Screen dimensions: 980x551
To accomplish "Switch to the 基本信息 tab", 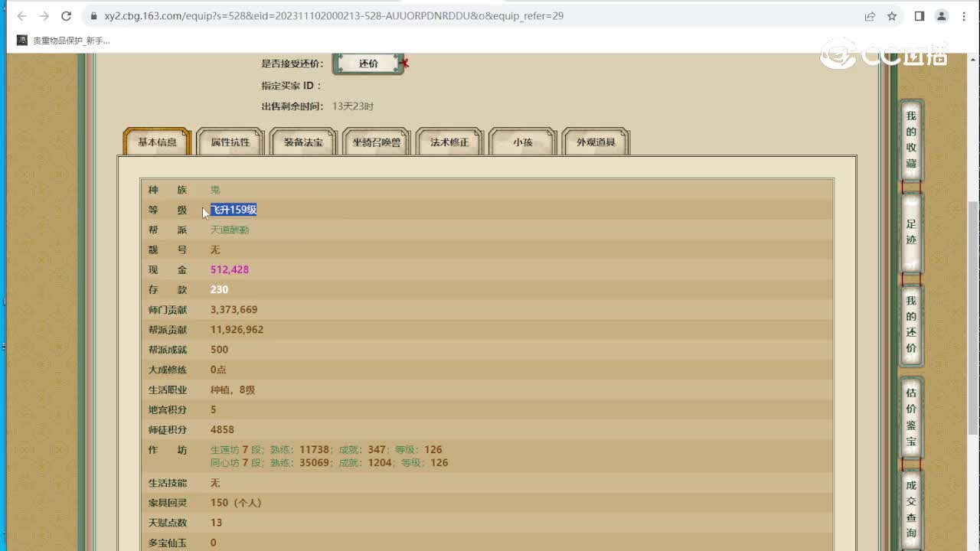I will click(x=157, y=142).
